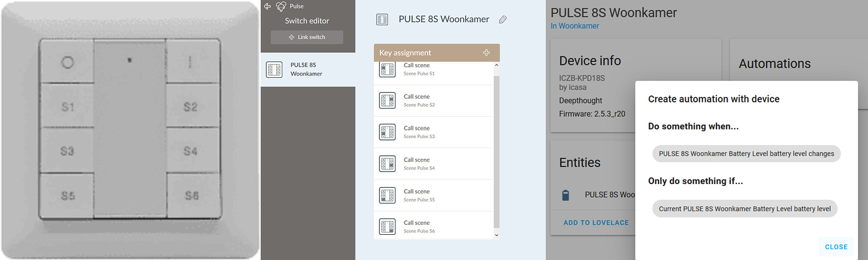Open the Call scene Scene Pulse S5 row
868x260 pixels.
433,195
